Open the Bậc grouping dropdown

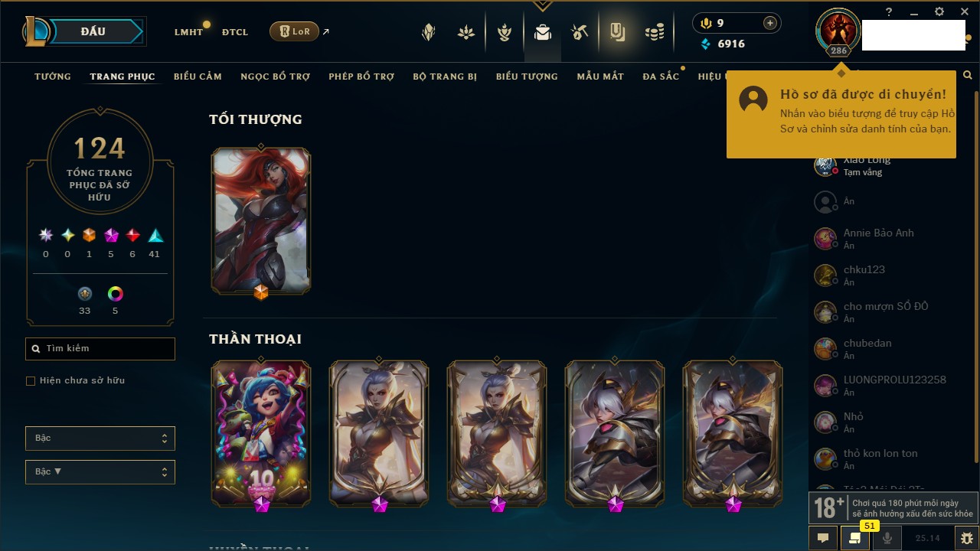click(100, 439)
